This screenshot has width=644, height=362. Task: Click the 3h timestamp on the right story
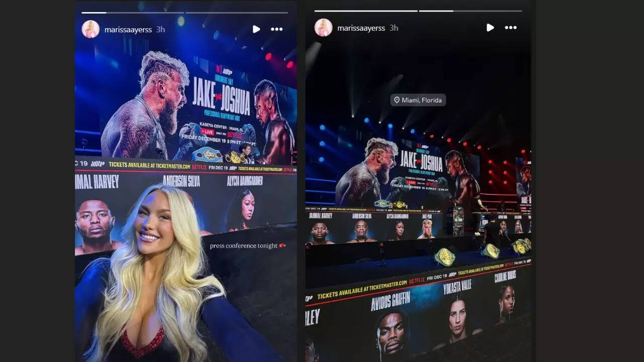click(394, 28)
